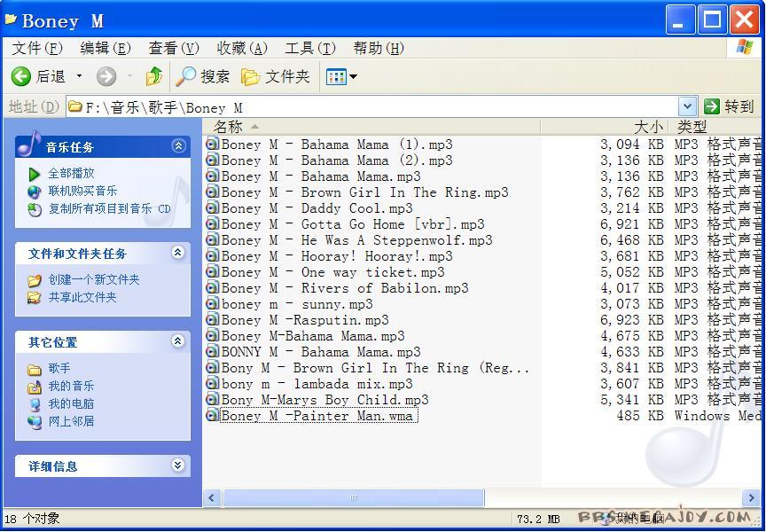Click the folder icon in address bar
766x532 pixels.
(x=74, y=106)
